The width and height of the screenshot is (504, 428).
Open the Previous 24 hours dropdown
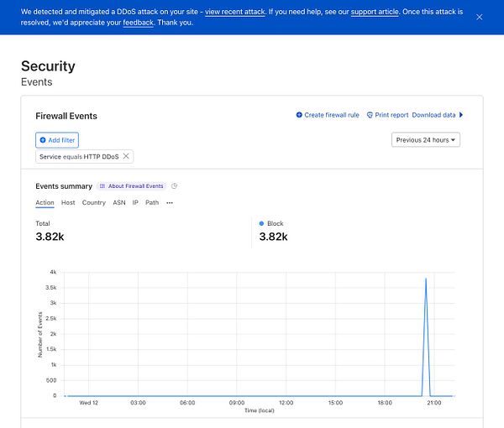[x=426, y=139]
